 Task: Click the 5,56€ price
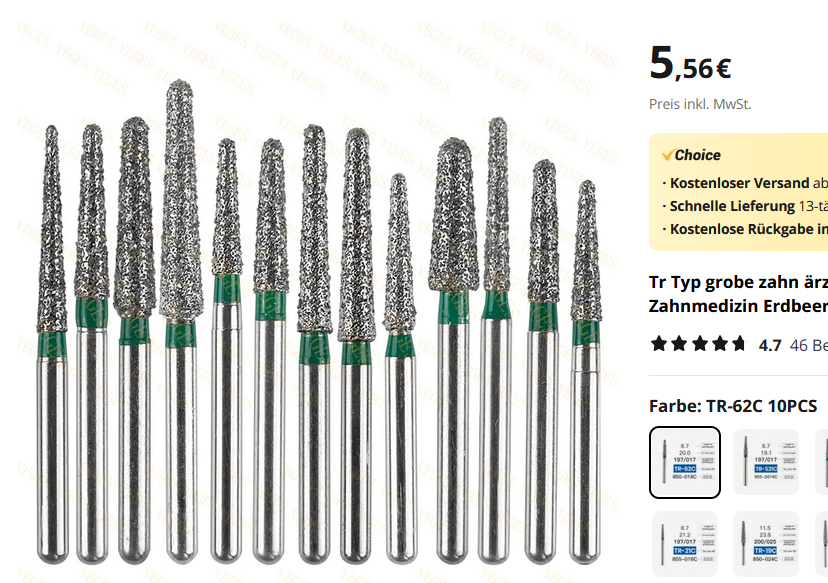pos(690,63)
